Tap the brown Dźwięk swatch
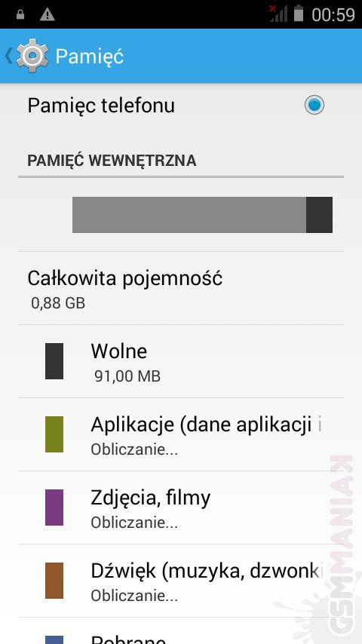This screenshot has height=644, width=362. (x=54, y=581)
